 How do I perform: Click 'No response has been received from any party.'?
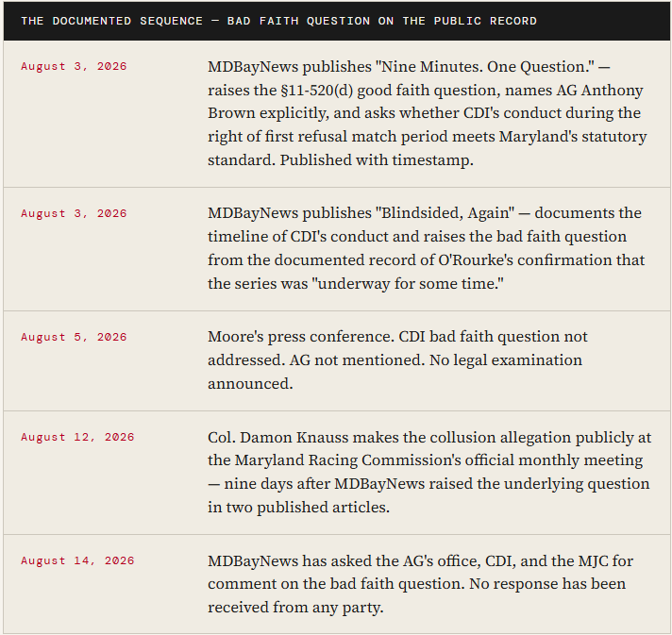(416, 595)
